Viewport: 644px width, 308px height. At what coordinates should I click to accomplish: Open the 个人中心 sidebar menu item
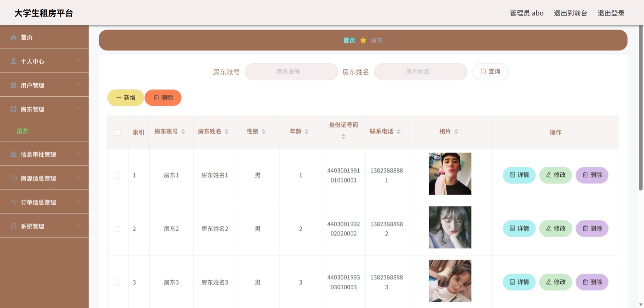click(44, 61)
